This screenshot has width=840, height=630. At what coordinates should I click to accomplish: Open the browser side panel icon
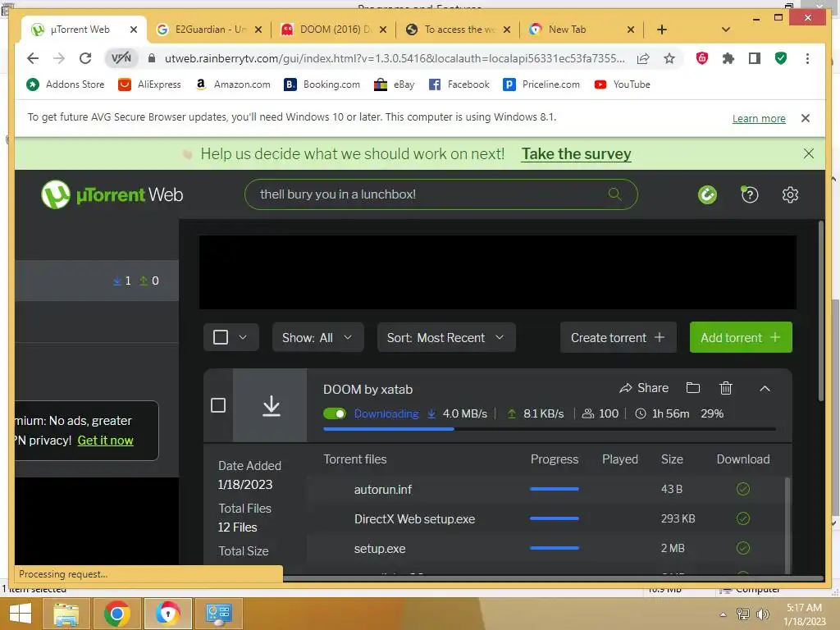[755, 58]
